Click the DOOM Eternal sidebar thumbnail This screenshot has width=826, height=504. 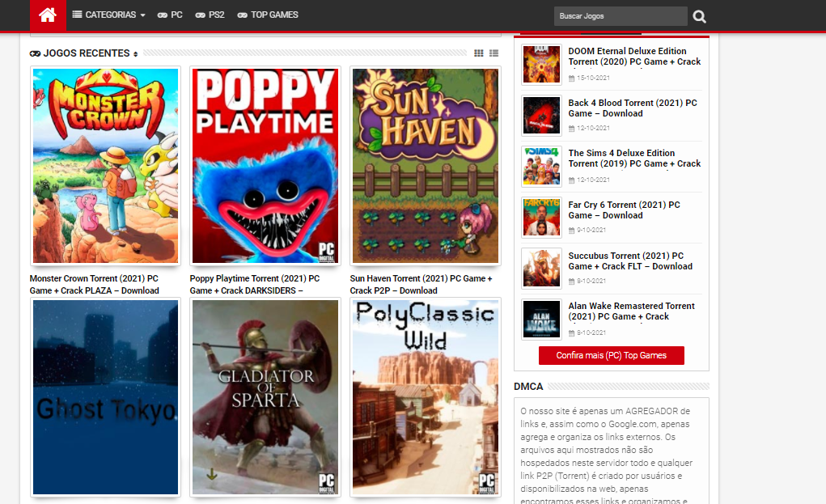[x=541, y=64]
